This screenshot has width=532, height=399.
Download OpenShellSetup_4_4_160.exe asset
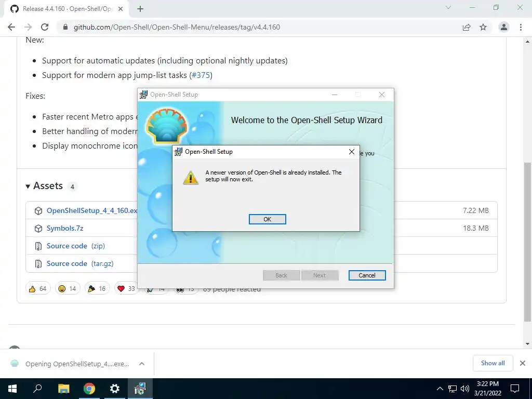point(91,210)
